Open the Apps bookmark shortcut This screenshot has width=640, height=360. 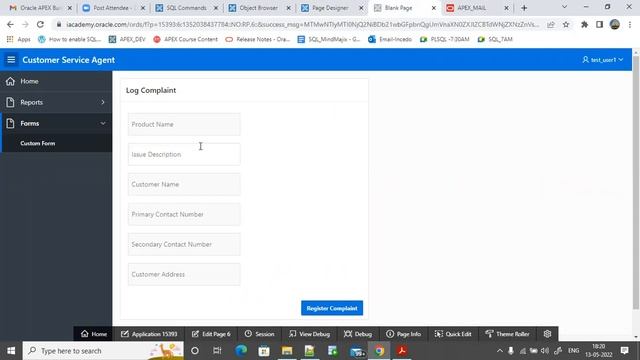click(x=18, y=39)
